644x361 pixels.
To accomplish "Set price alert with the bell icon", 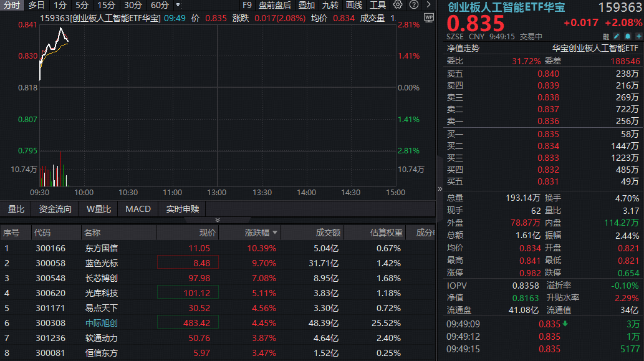I will (627, 36).
